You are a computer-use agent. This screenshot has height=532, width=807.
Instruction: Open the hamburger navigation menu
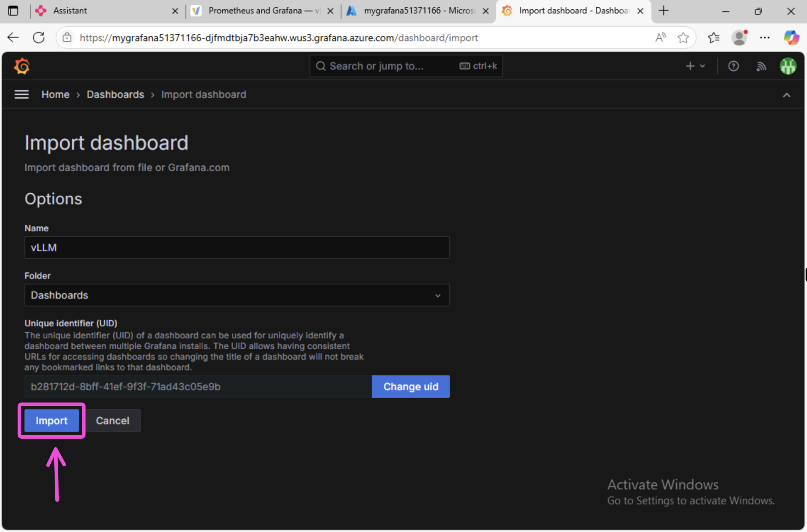tap(21, 94)
